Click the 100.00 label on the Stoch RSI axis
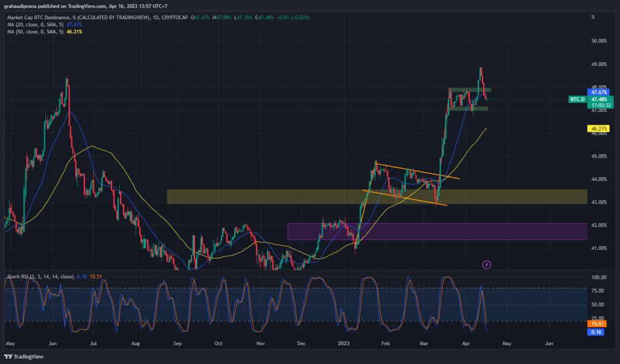The image size is (620, 364). [x=599, y=278]
